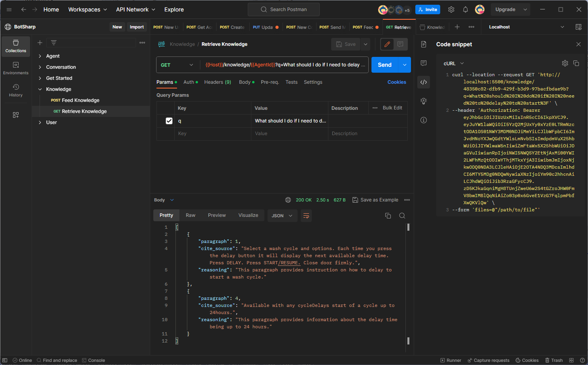Image resolution: width=588 pixels, height=365 pixels.
Task: Navigate back with the left arrow
Action: (x=24, y=9)
